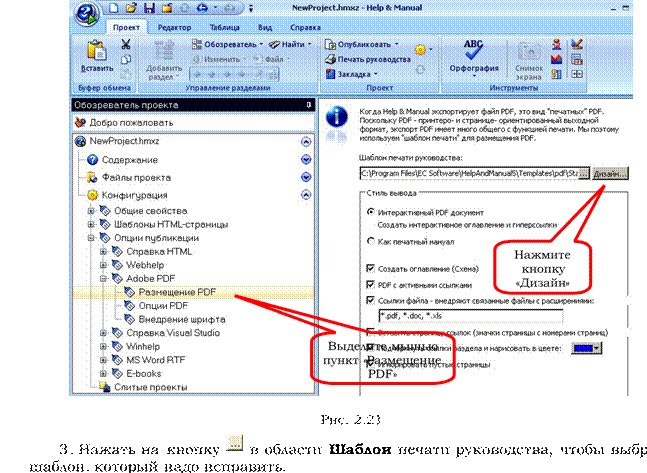Screen dimensions: 647x473
Task: Expand the Справка HTML tree node
Action: point(103,251)
